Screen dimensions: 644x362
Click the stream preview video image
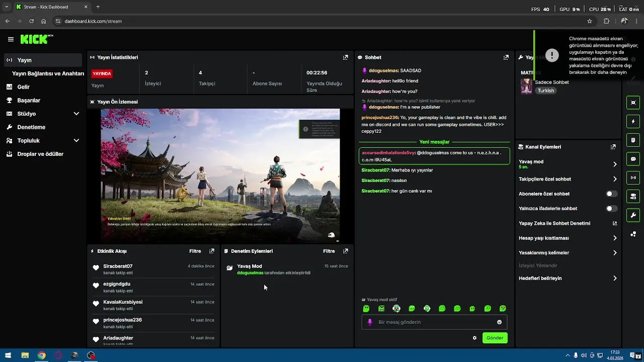[x=220, y=175]
